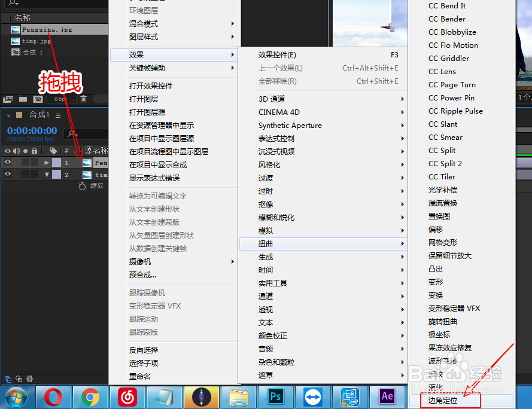Apply the CC Power Pin effect

pos(461,97)
